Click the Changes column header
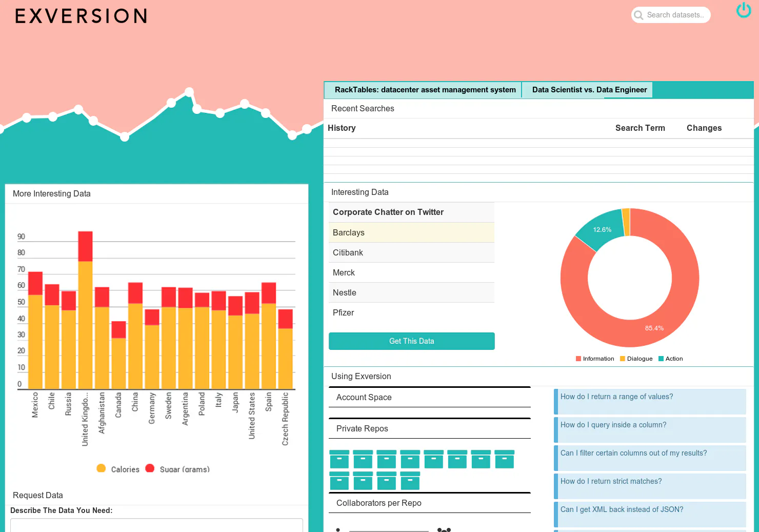Viewport: 759px width, 532px height. pyautogui.click(x=704, y=128)
